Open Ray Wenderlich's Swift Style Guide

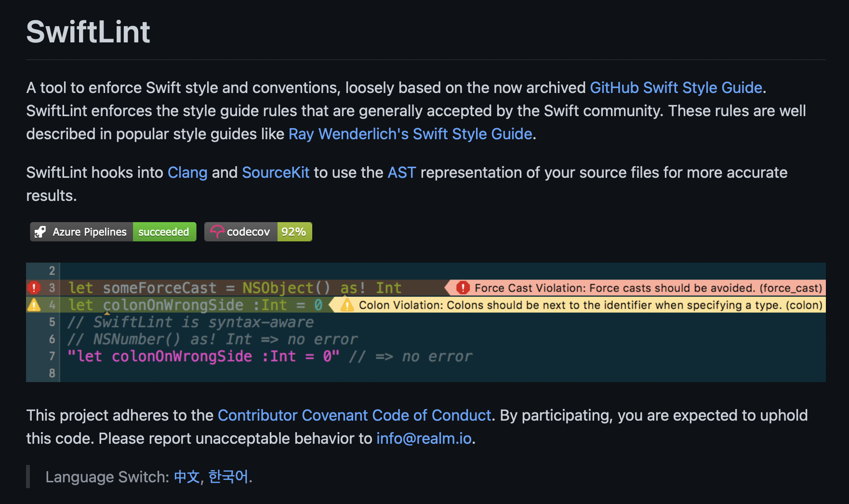[410, 134]
